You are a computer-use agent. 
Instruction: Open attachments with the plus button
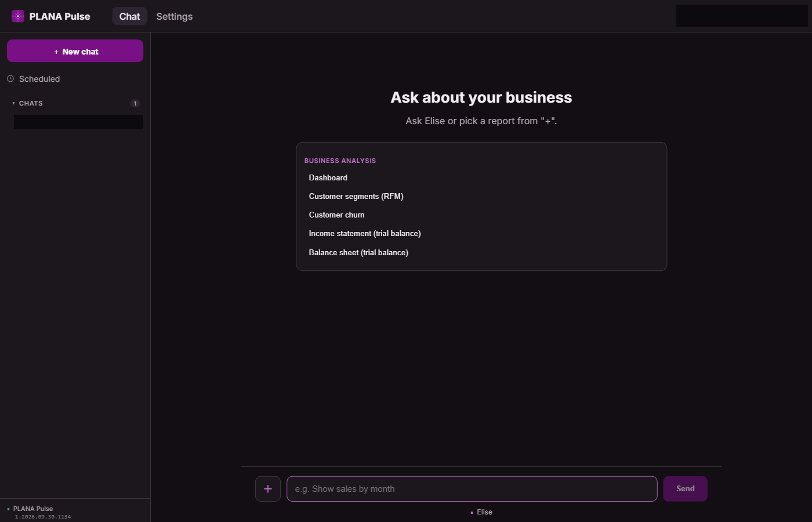pos(268,489)
